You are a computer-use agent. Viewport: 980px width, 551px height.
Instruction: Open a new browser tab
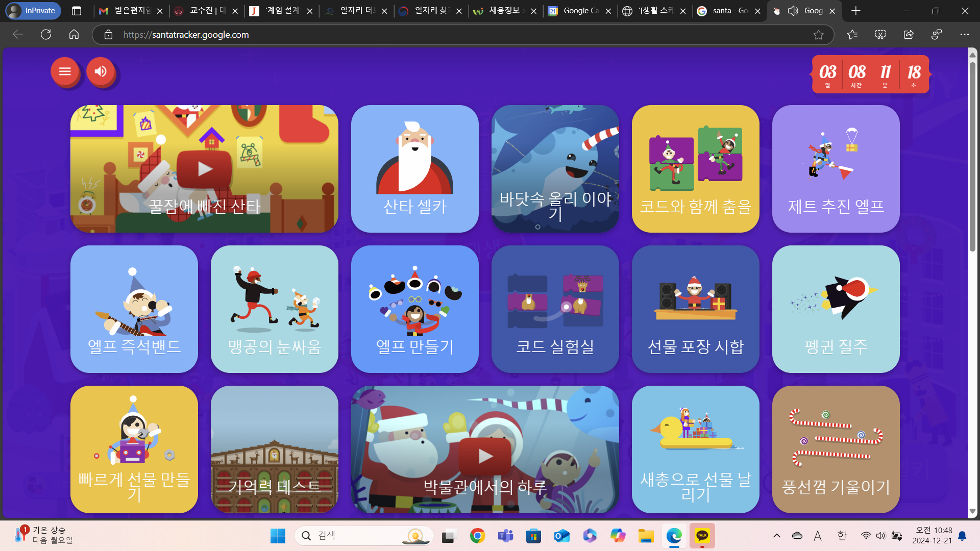click(856, 11)
